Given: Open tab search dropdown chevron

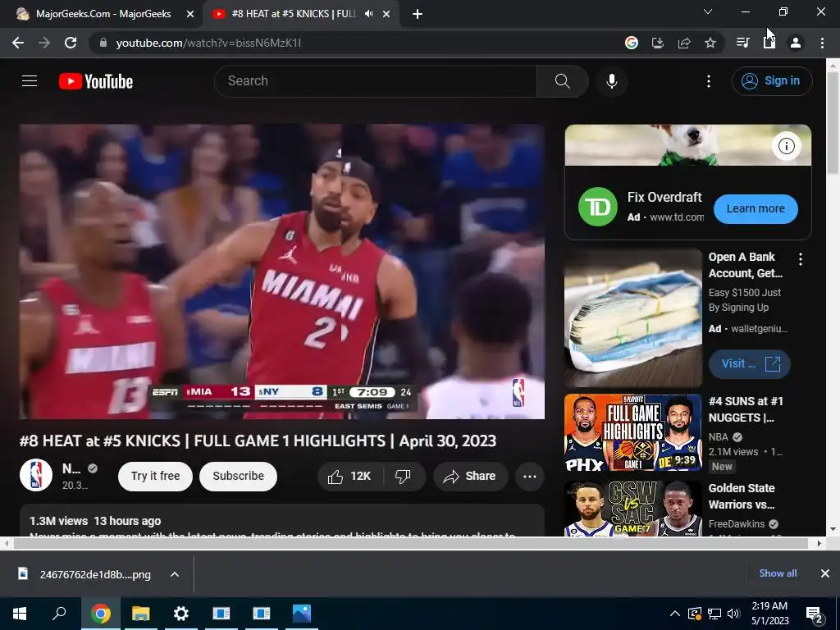Looking at the screenshot, I should pos(708,11).
